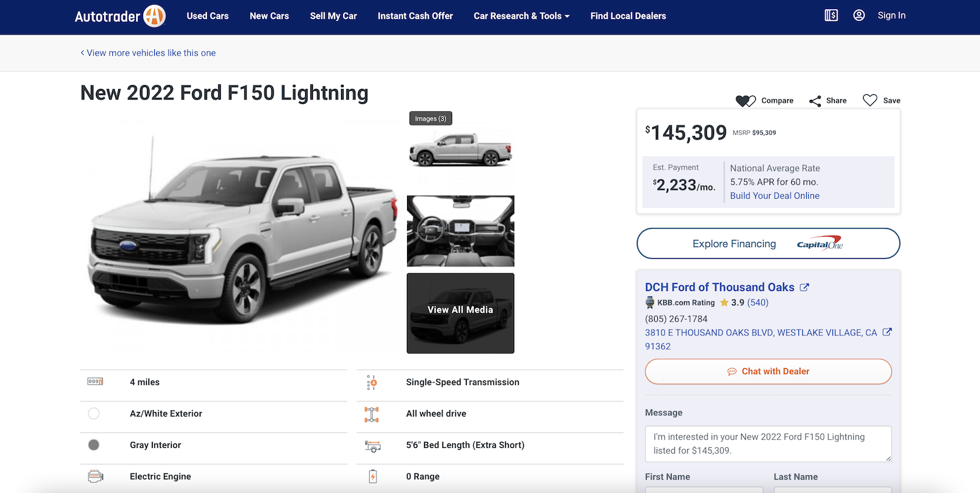The image size is (980, 493).
Task: Click the Compare hearts icon
Action: point(745,101)
